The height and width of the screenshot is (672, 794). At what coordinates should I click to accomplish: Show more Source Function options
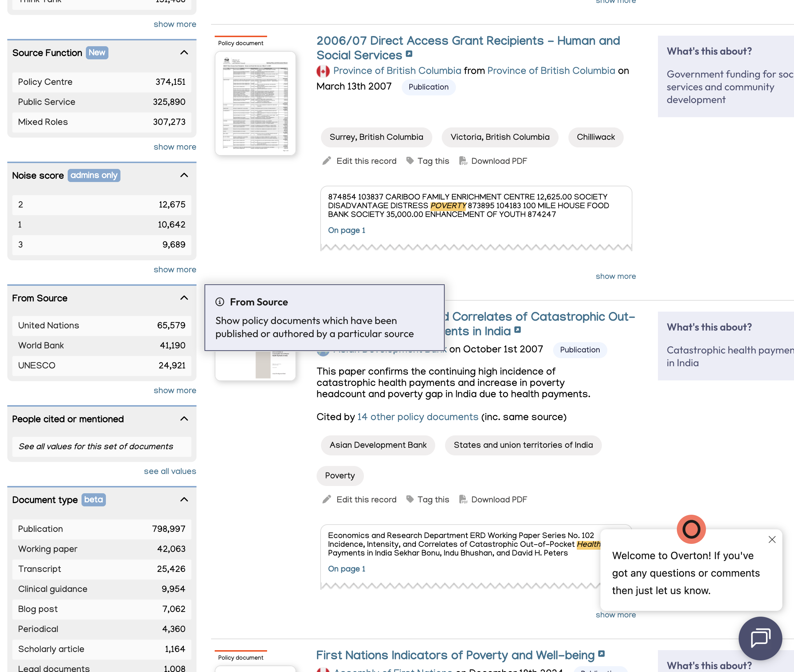(x=175, y=147)
